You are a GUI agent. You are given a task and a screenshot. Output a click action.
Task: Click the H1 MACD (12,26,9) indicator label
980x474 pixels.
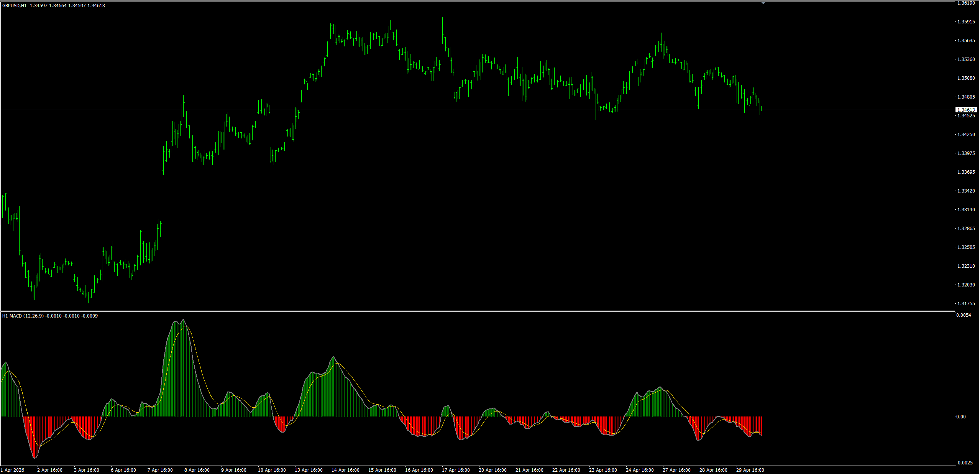click(23, 316)
